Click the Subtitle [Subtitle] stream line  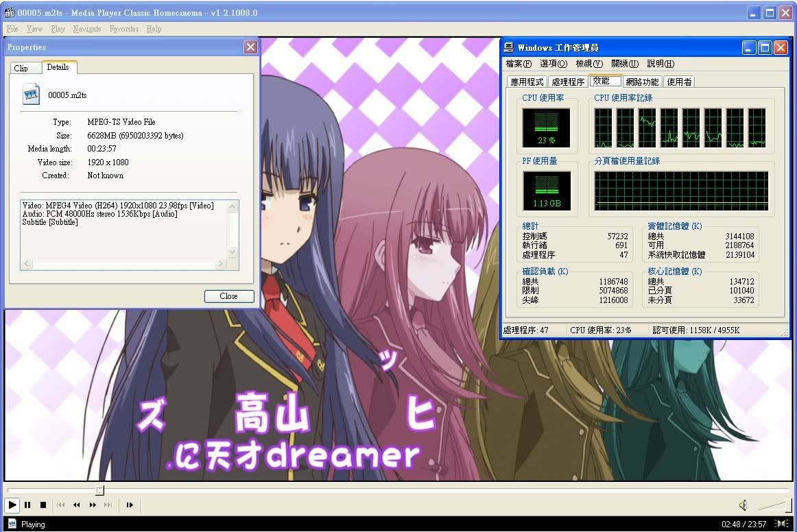click(50, 222)
